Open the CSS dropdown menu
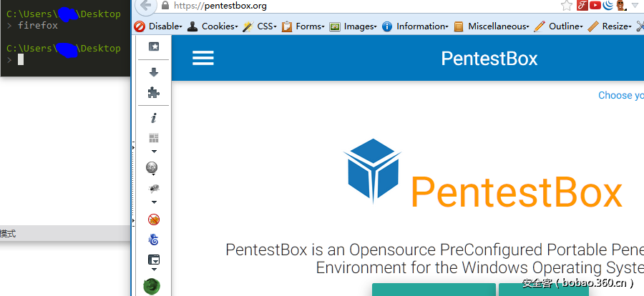Image resolution: width=644 pixels, height=296 pixels. click(x=260, y=26)
